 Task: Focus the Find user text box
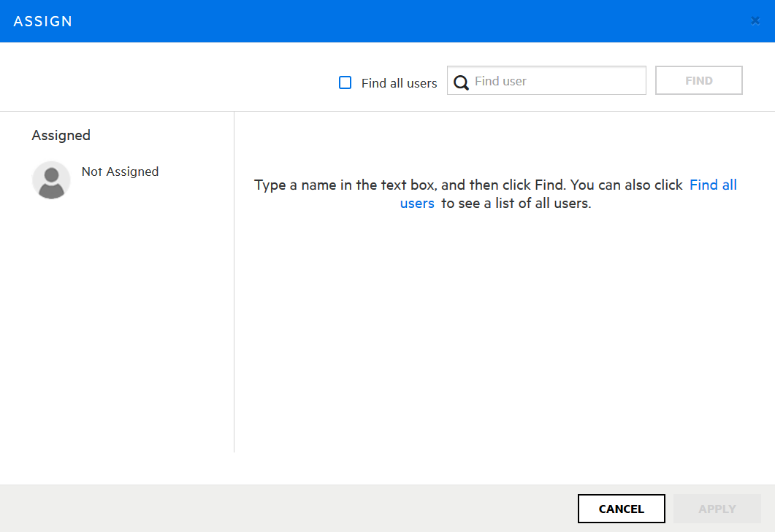pos(557,81)
